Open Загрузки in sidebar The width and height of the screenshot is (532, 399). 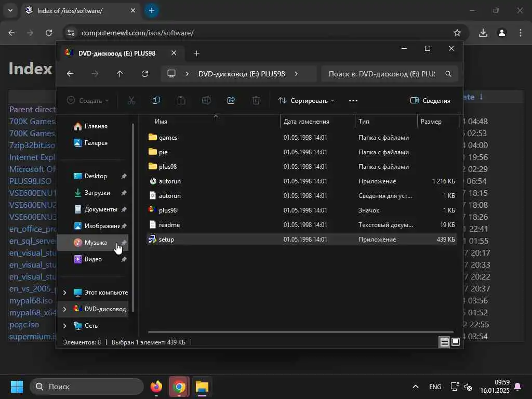(x=92, y=193)
